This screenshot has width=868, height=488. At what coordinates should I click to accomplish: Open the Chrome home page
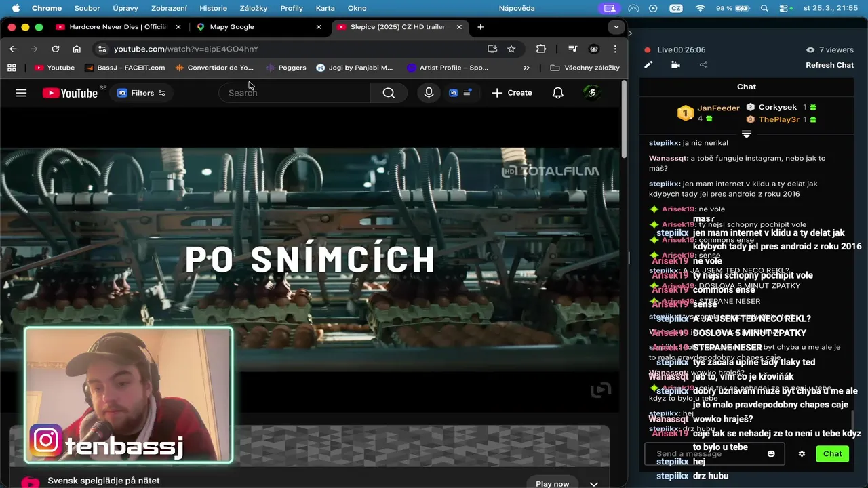77,49
